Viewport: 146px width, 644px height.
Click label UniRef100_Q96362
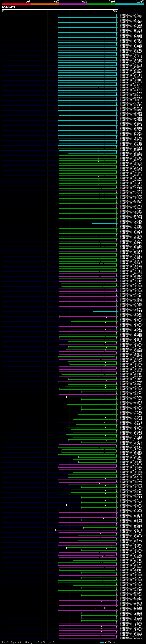pyautogui.click(x=131, y=153)
